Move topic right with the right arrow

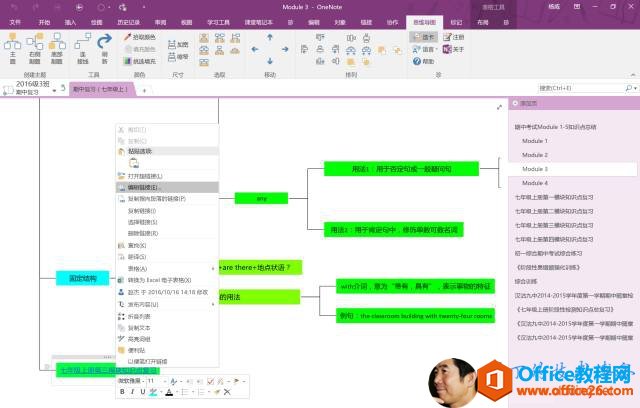click(x=285, y=49)
